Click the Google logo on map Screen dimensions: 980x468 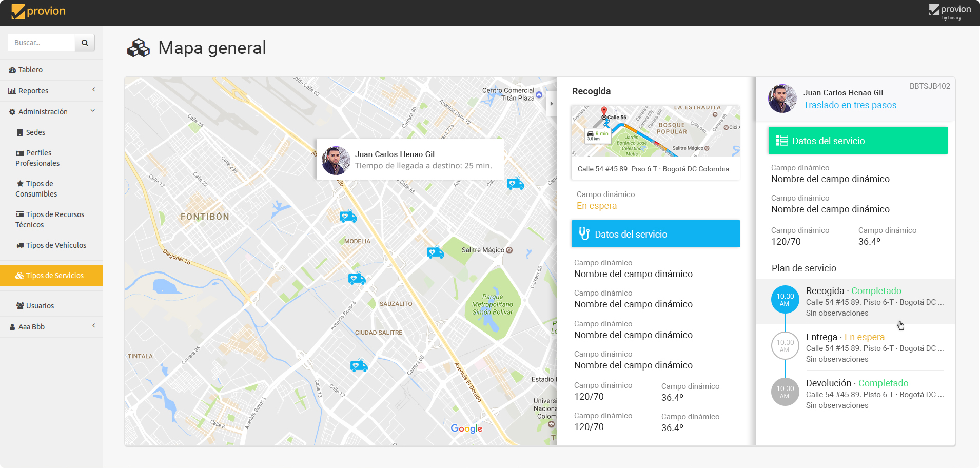(x=466, y=428)
